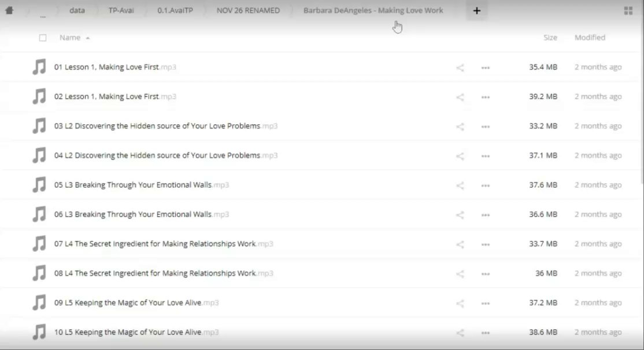644x350 pixels.
Task: Click share icon for 10 L5 file
Action: (460, 333)
